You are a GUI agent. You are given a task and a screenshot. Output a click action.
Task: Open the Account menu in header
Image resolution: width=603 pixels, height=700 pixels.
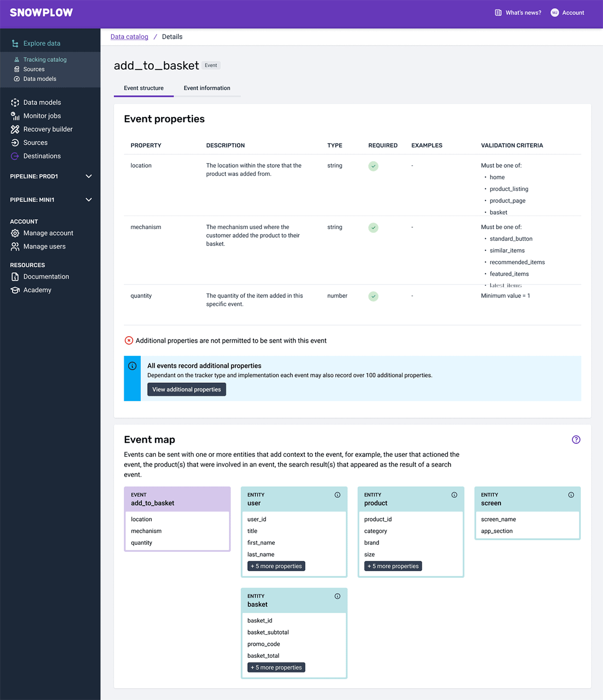(x=567, y=13)
